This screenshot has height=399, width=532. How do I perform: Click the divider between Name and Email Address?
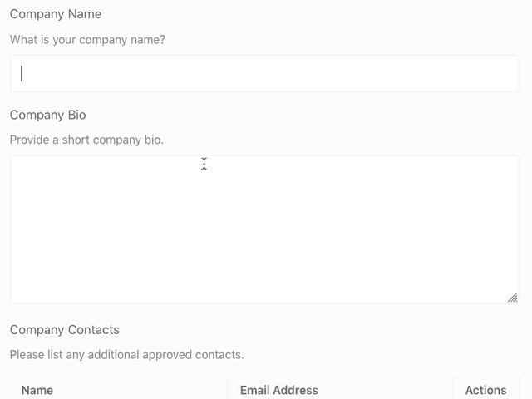[x=228, y=389]
